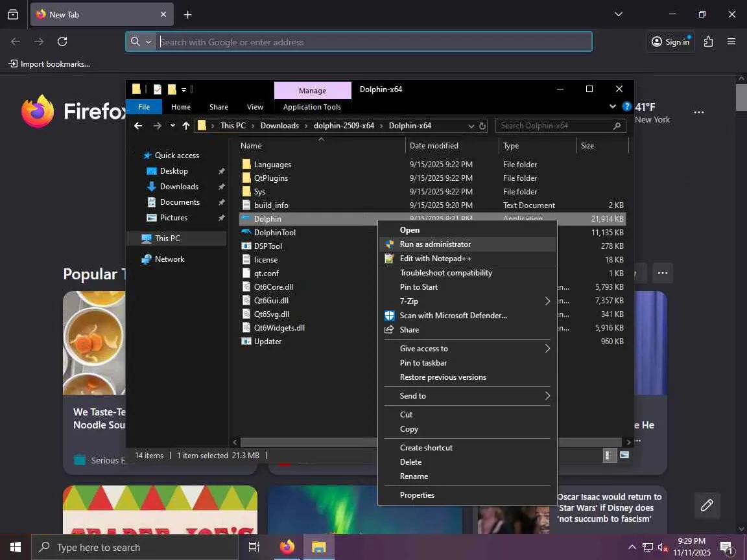The image size is (747, 560).
Task: Click Sign in button in Firefox
Action: coord(670,42)
